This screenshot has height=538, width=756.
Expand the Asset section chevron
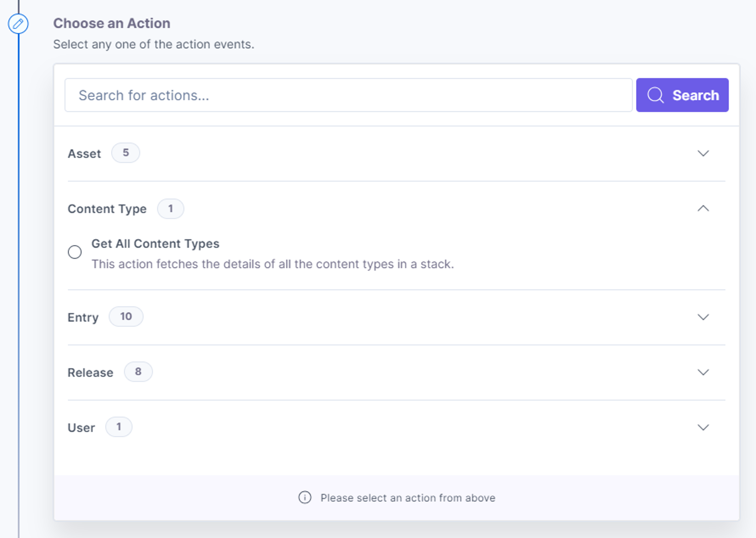(703, 153)
